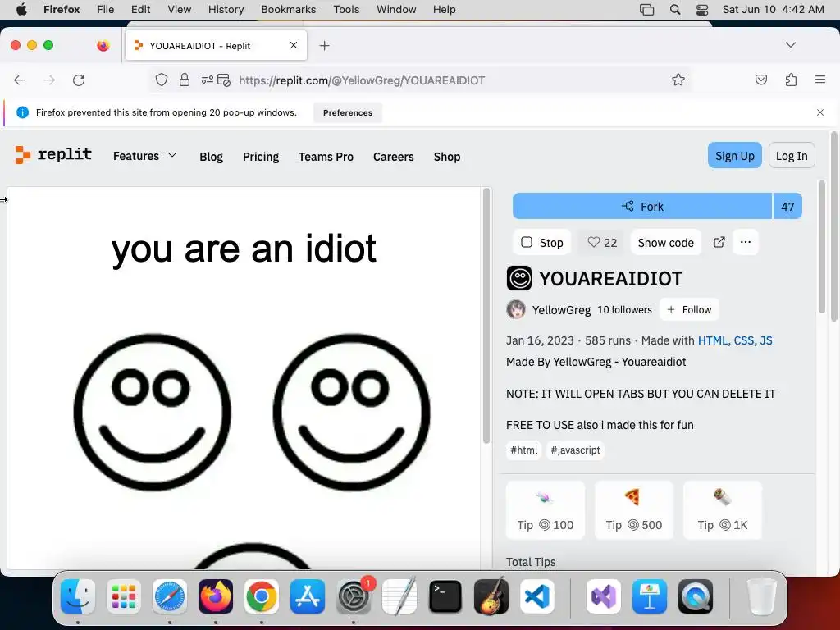
Task: Click the Log In button
Action: (792, 155)
